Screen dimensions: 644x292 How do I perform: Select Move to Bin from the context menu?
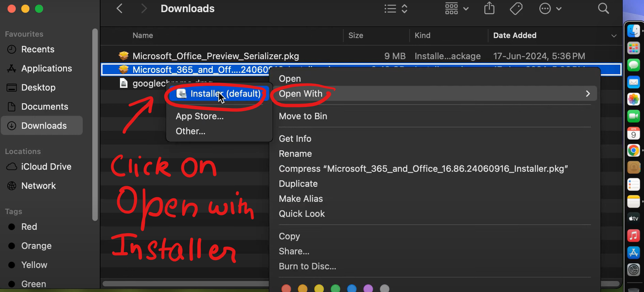303,116
